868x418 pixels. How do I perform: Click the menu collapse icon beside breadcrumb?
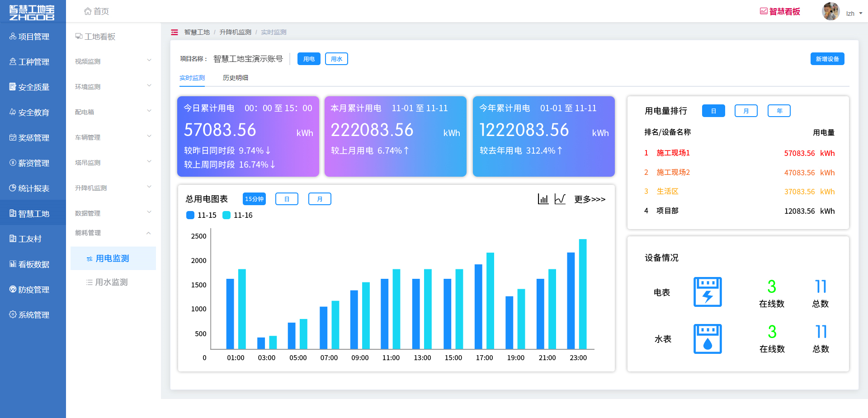175,32
